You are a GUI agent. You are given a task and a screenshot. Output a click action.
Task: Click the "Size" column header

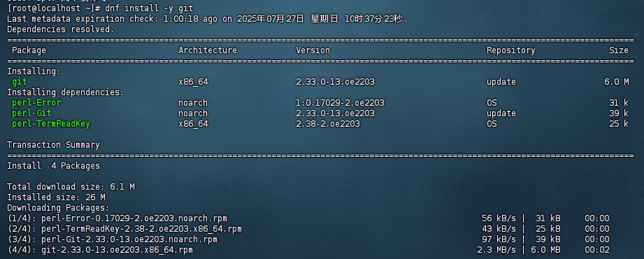pos(619,50)
